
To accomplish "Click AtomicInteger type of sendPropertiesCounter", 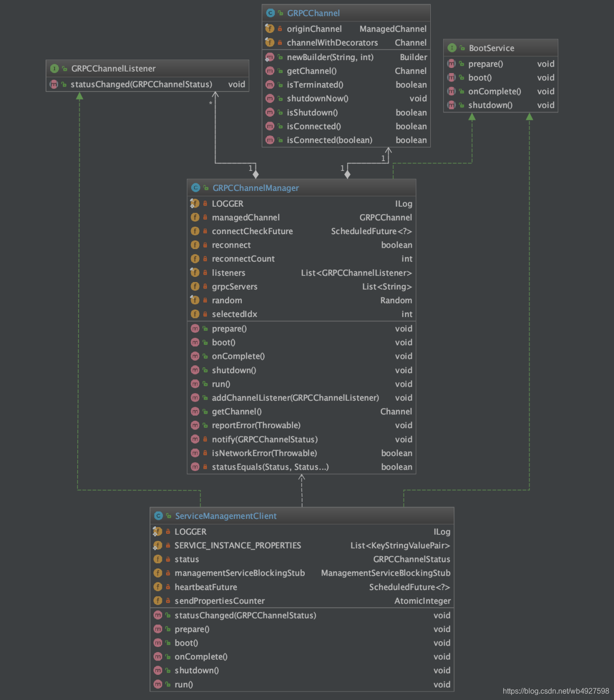I will (x=422, y=601).
